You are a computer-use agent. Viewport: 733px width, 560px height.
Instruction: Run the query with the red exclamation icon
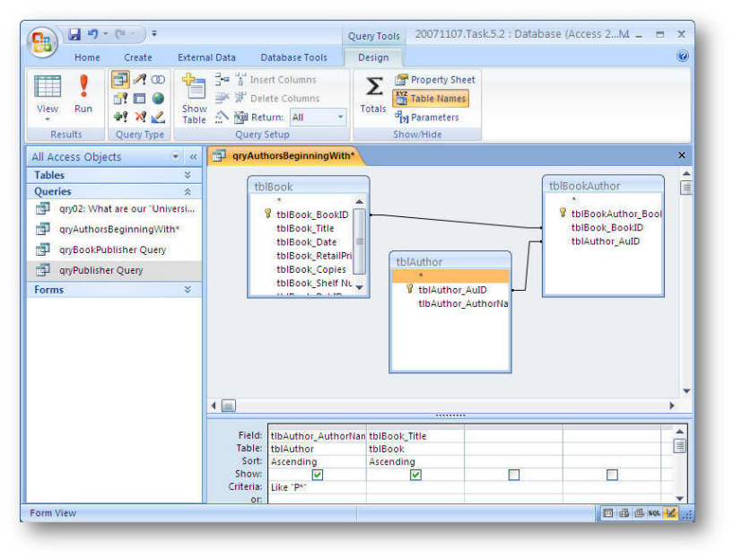pos(83,94)
